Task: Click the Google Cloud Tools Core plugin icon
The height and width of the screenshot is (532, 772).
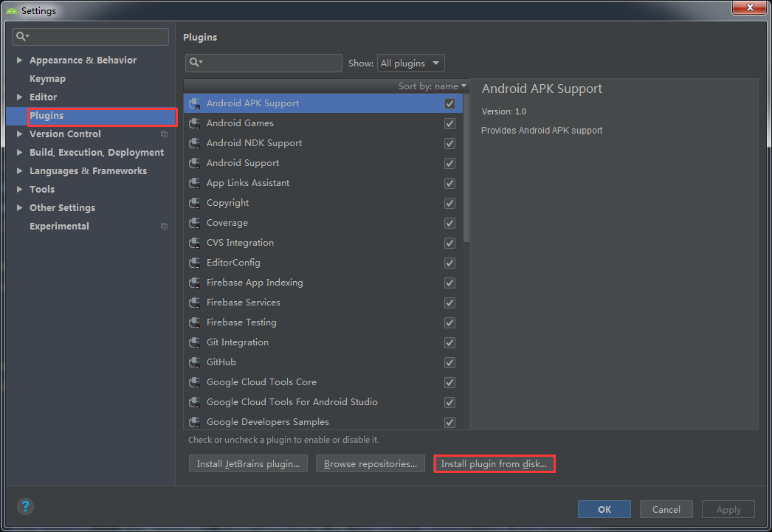Action: 195,382
